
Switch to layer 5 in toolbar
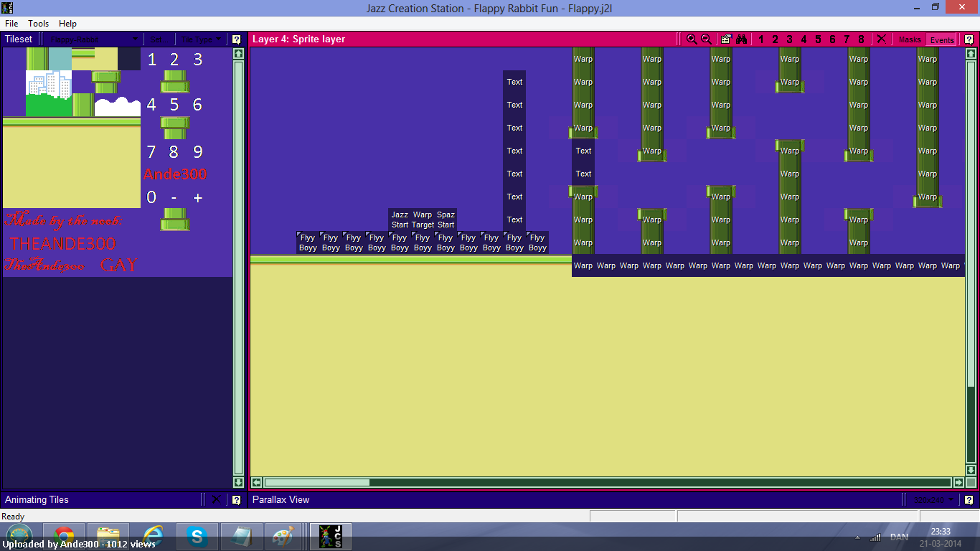pyautogui.click(x=818, y=39)
